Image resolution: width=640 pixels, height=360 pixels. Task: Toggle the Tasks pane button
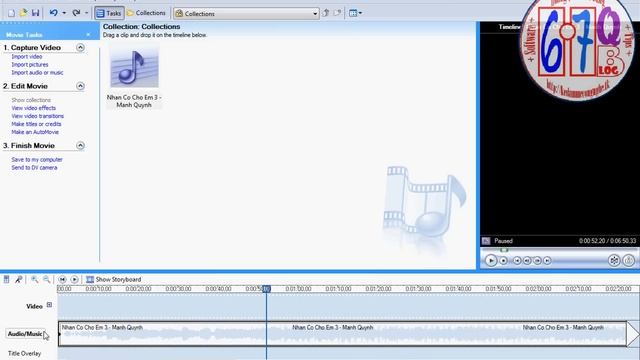pos(109,13)
